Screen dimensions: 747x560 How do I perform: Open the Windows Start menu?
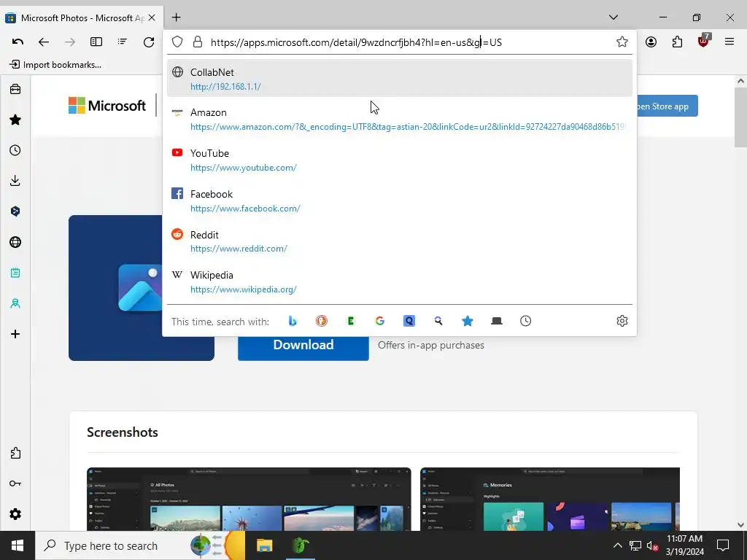(x=18, y=545)
